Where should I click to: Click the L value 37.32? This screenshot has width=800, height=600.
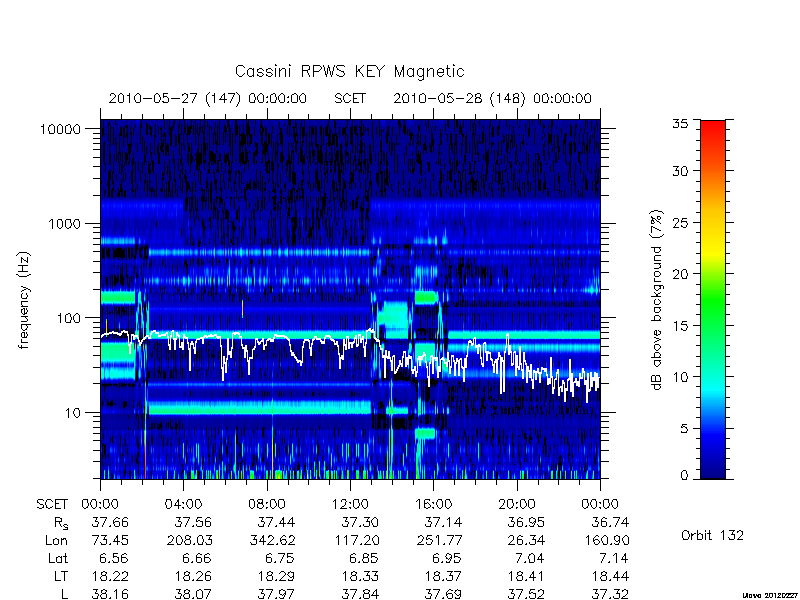[x=610, y=594]
